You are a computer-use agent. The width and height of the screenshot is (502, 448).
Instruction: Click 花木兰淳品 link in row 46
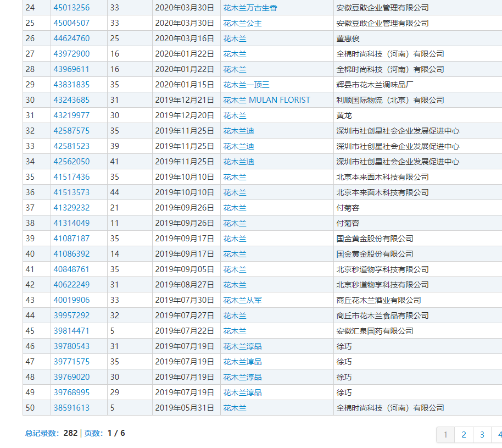pyautogui.click(x=242, y=346)
